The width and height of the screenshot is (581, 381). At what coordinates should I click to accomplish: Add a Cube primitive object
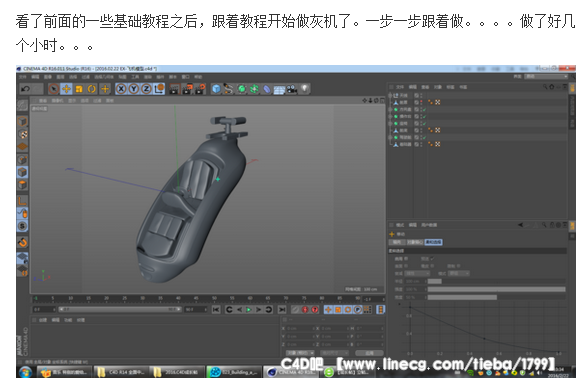point(216,89)
